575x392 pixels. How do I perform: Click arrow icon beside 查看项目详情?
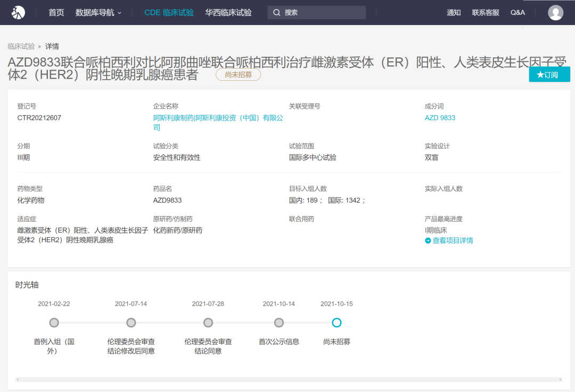coord(428,240)
